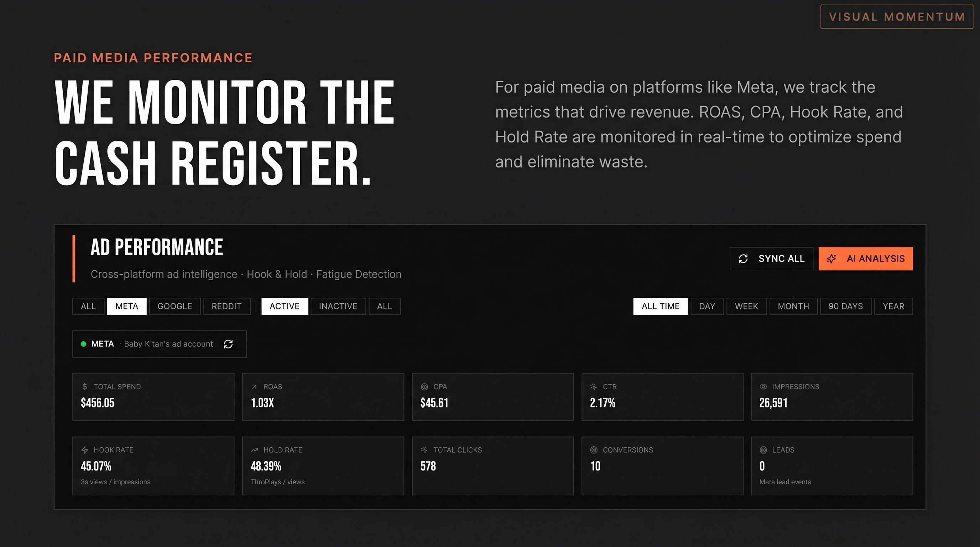Click the sync arrows icon in Sync All
Screen dimensions: 980x547
(743, 259)
